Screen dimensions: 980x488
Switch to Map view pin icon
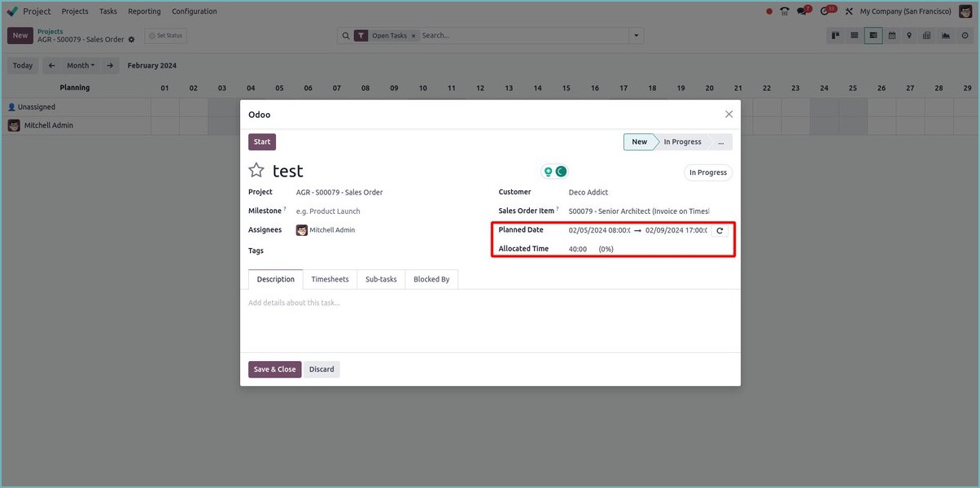coord(909,36)
